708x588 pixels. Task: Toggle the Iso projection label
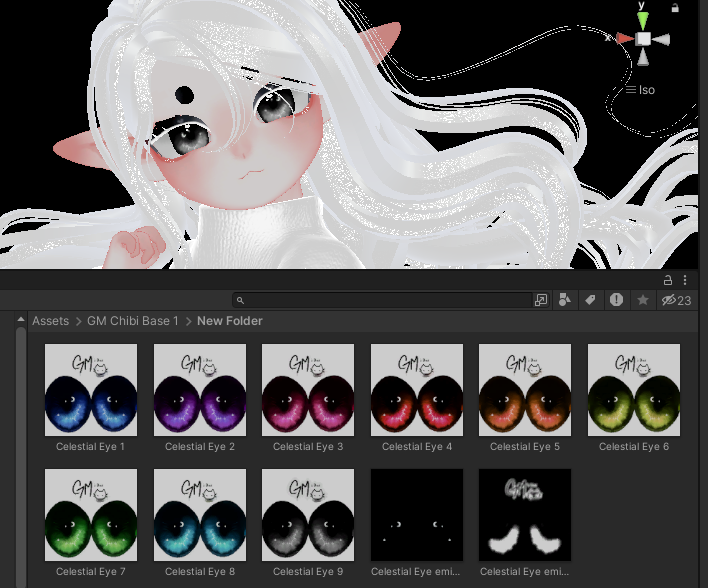tap(640, 90)
